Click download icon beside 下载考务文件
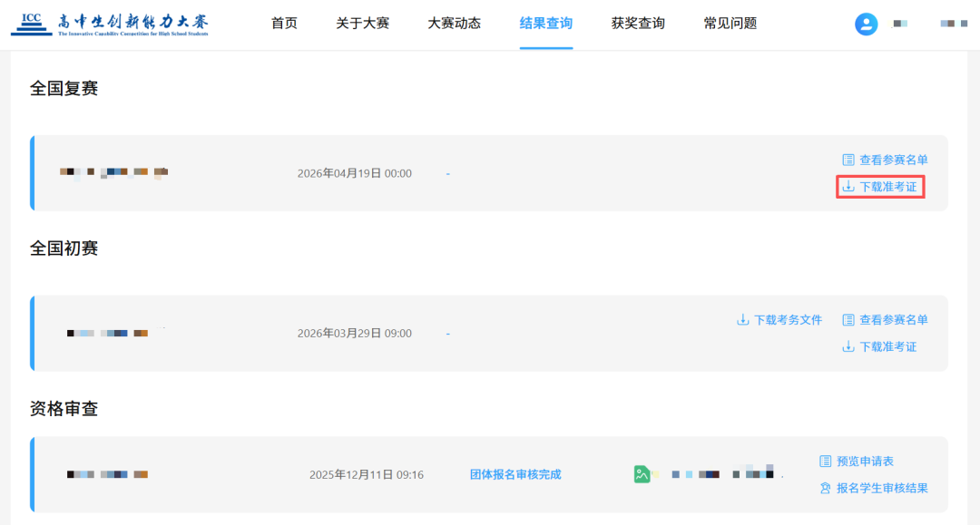The height and width of the screenshot is (525, 980). coord(742,320)
